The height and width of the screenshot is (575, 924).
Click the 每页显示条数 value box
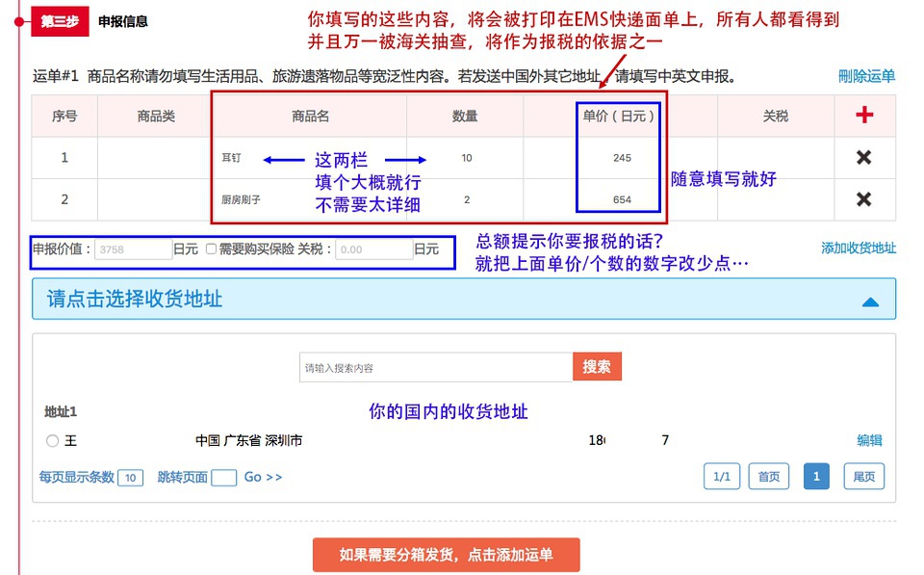click(x=131, y=477)
